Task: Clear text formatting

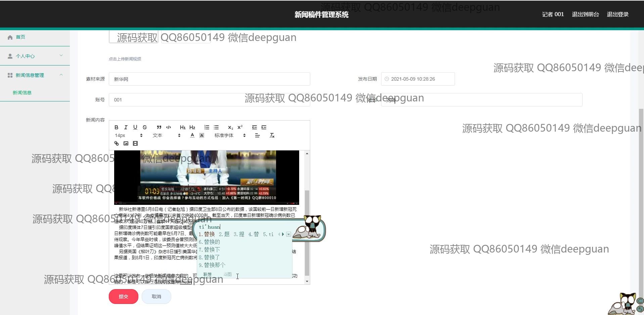Action: 272,135
